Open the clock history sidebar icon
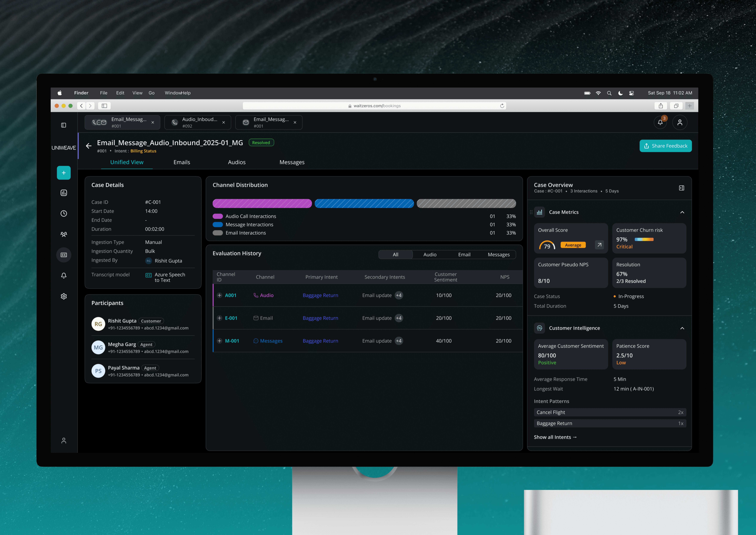756x535 pixels. click(x=64, y=214)
